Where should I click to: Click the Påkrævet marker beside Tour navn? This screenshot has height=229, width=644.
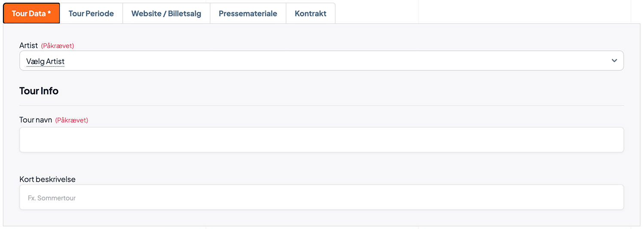click(x=72, y=120)
